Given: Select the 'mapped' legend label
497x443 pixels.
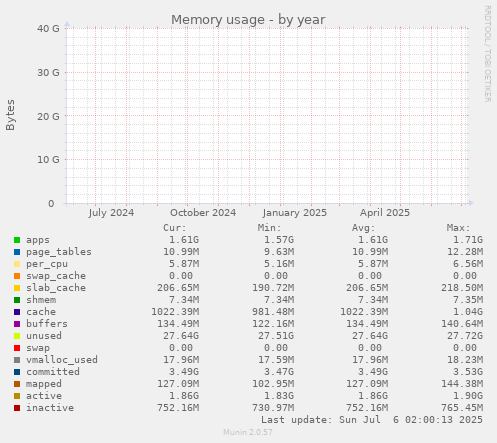Looking at the screenshot, I should (44, 384).
